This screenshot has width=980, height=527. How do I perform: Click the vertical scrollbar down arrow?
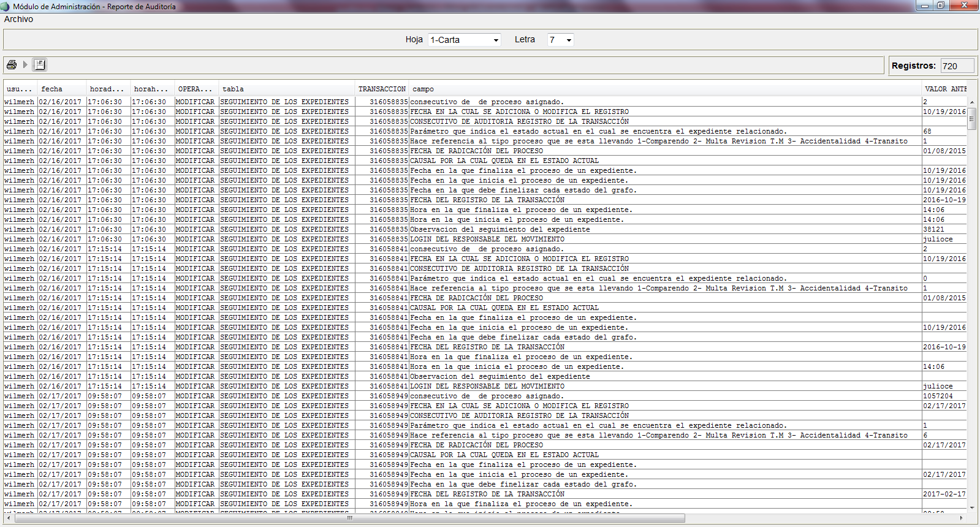[972, 508]
